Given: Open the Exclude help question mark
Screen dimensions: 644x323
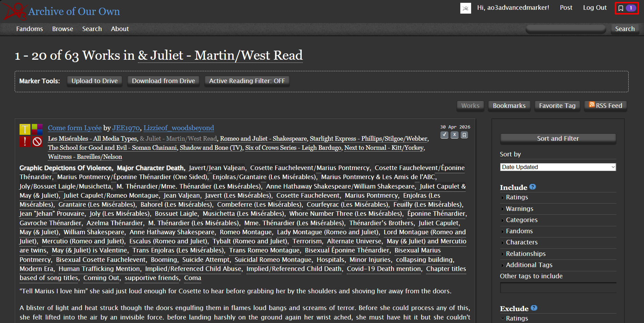Looking at the screenshot, I should [534, 308].
